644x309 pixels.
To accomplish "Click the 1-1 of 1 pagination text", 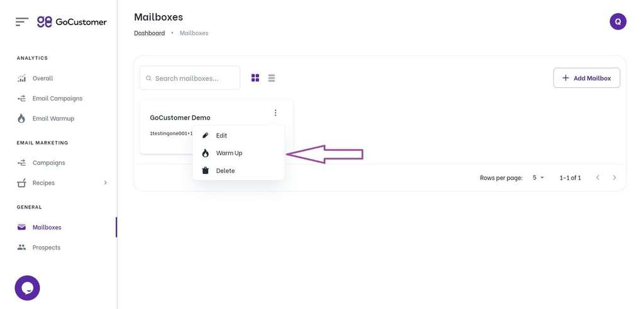I will [570, 178].
